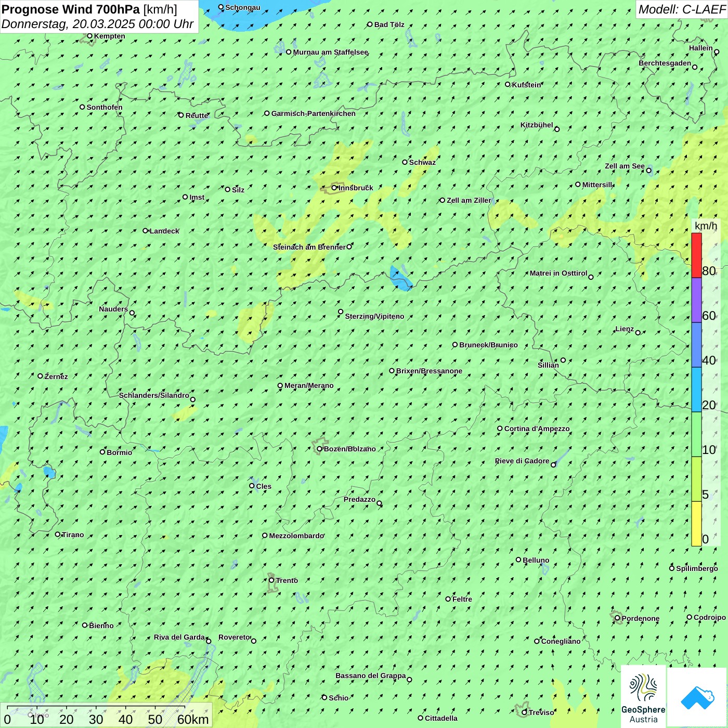The width and height of the screenshot is (728, 728).
Task: Click the GeoSphere Austria logo
Action: 643,697
